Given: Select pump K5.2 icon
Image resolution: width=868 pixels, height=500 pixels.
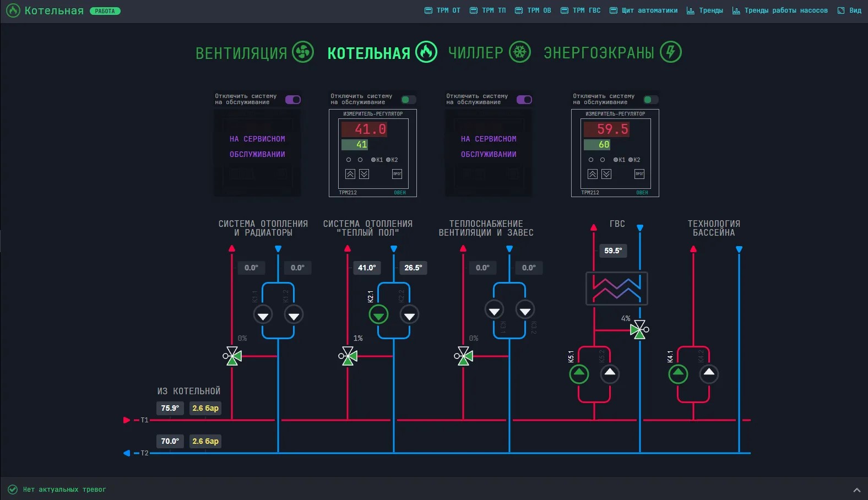Looking at the screenshot, I should (610, 374).
